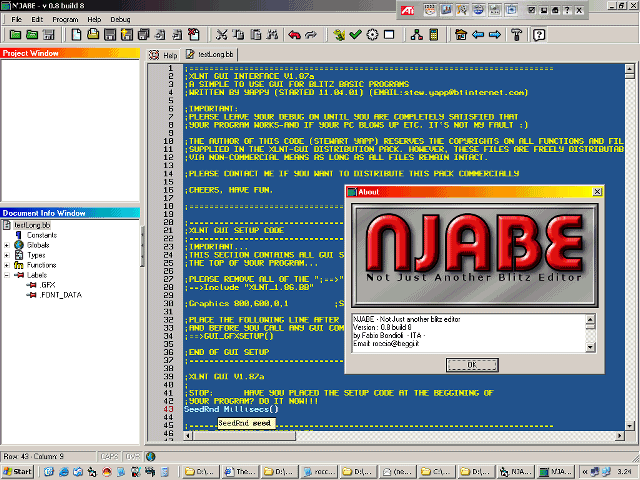
Task: Select testLong.bb in Document Info Window
Action: coord(32,225)
